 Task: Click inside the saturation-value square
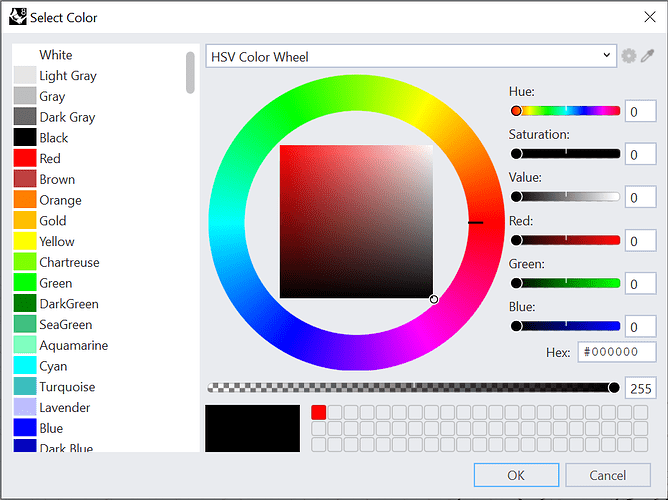click(356, 221)
